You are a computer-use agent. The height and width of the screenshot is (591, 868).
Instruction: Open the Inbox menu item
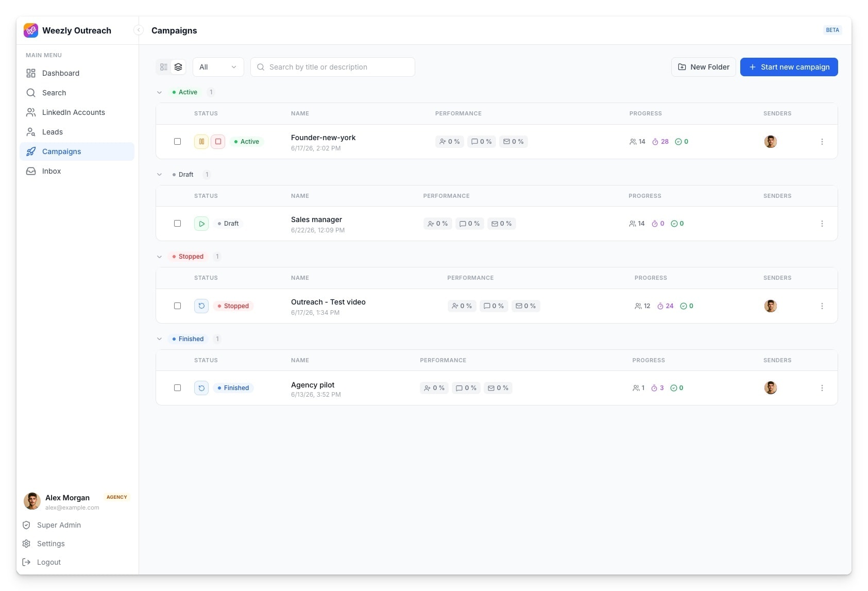pyautogui.click(x=77, y=171)
